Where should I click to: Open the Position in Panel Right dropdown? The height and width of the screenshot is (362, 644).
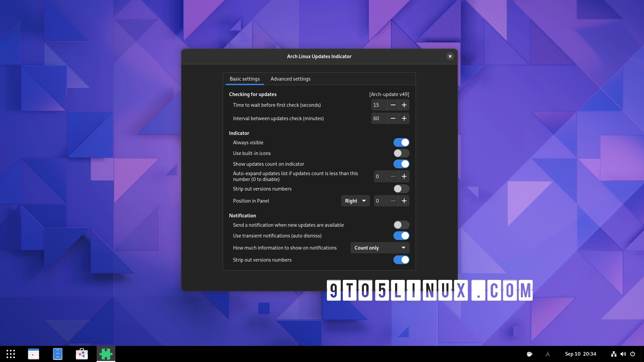[x=356, y=201]
